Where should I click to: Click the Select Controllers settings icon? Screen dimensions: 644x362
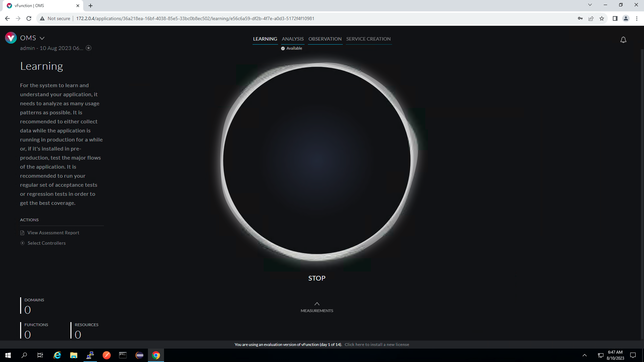22,243
